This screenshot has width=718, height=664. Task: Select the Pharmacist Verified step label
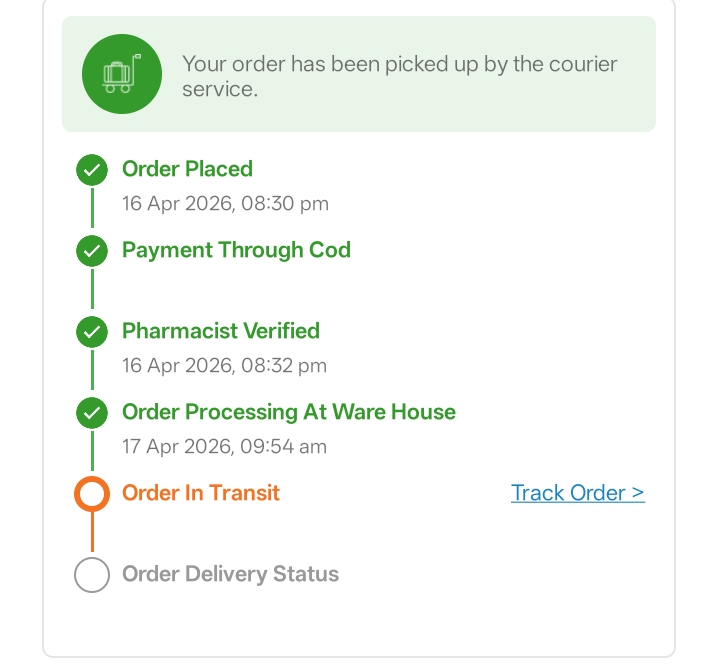pos(221,331)
